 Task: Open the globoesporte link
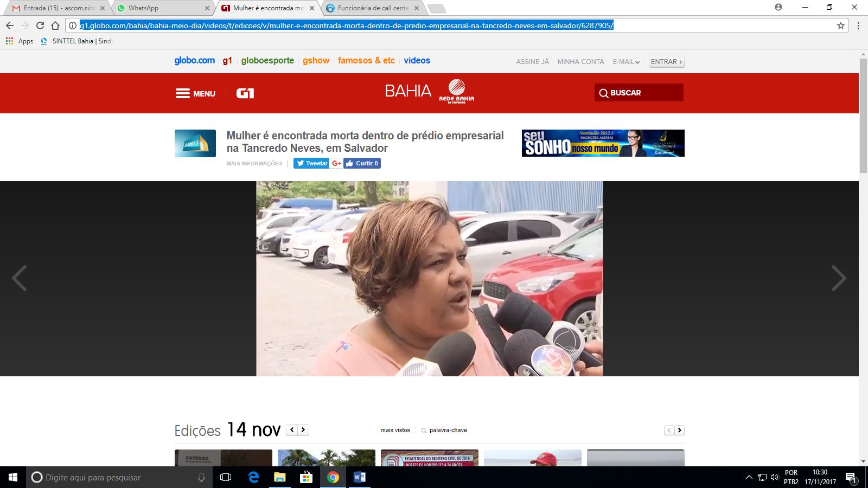click(x=267, y=61)
